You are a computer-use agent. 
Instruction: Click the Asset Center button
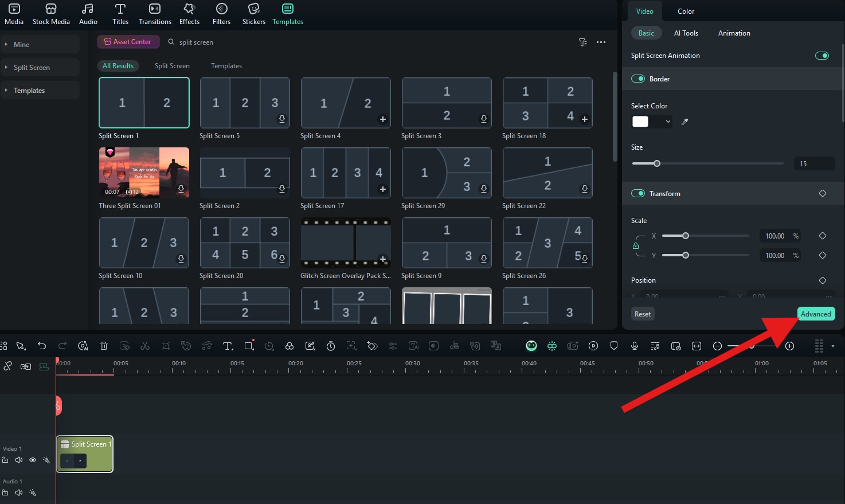tap(128, 42)
